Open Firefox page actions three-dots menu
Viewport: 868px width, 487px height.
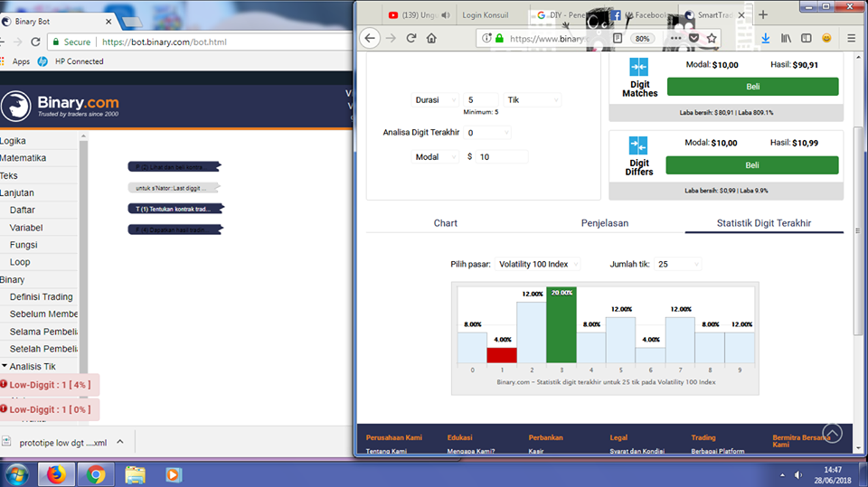[675, 38]
